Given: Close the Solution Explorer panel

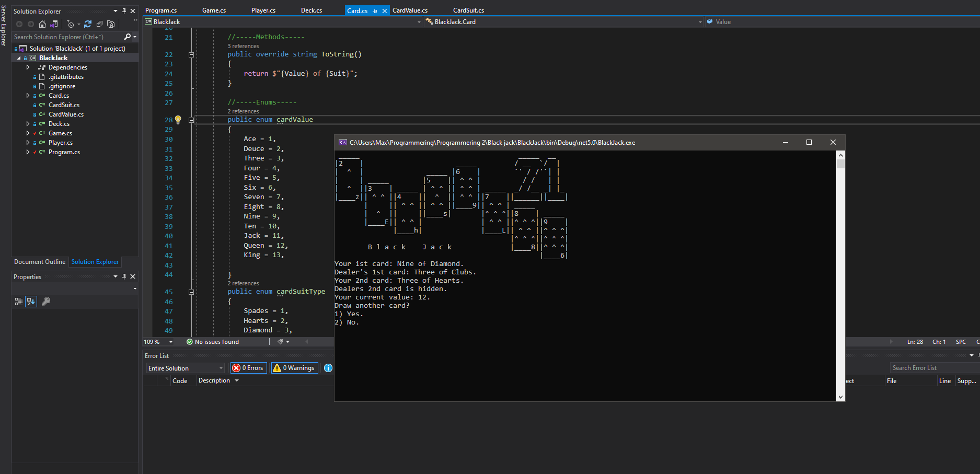Looking at the screenshot, I should pyautogui.click(x=133, y=11).
